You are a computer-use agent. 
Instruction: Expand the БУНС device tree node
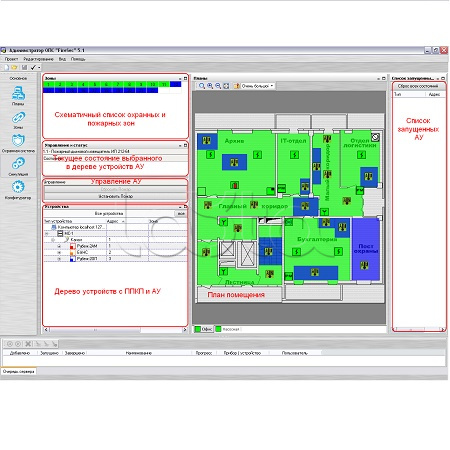(x=59, y=252)
